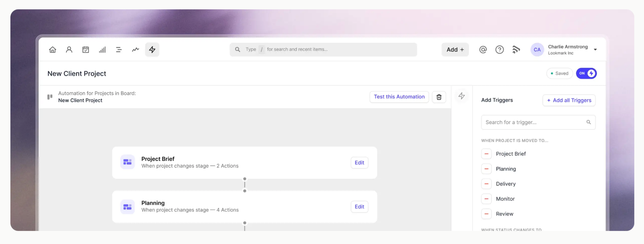The height and width of the screenshot is (244, 644).
Task: Remove the Review trigger minus button
Action: click(x=487, y=214)
